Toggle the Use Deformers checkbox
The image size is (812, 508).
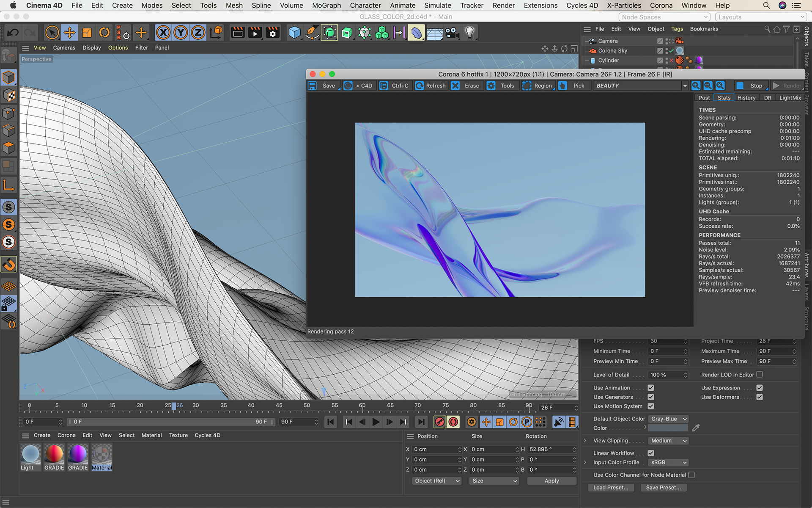760,397
